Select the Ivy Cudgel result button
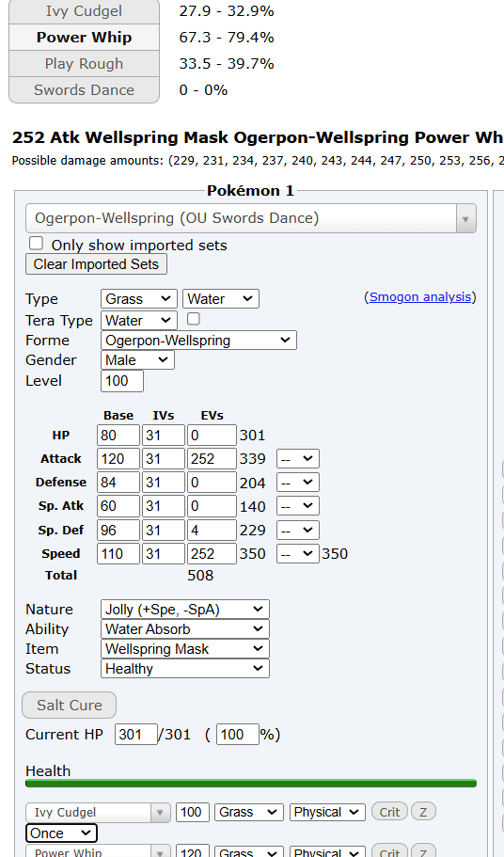This screenshot has height=857, width=504. click(84, 11)
